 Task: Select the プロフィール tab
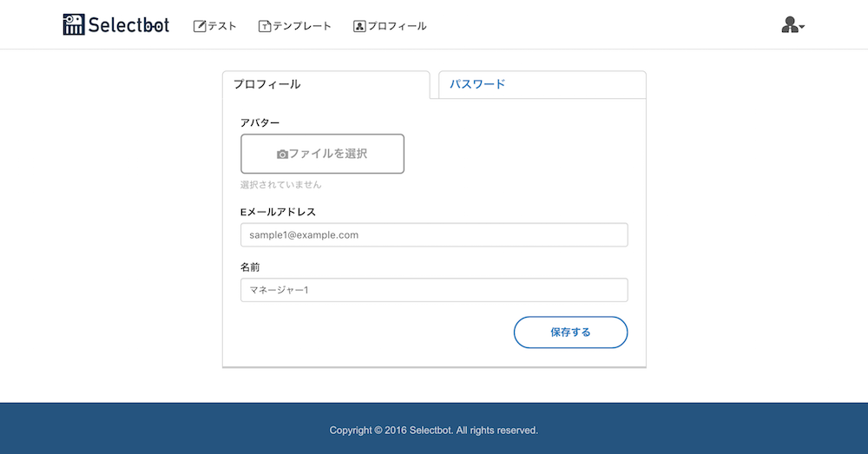pos(326,85)
